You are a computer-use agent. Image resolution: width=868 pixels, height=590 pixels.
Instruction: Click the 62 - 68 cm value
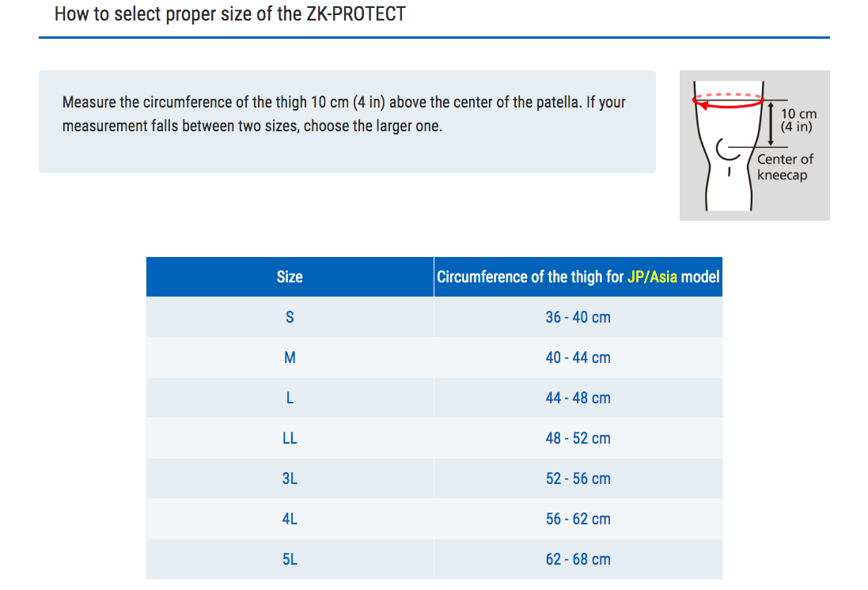[578, 560]
